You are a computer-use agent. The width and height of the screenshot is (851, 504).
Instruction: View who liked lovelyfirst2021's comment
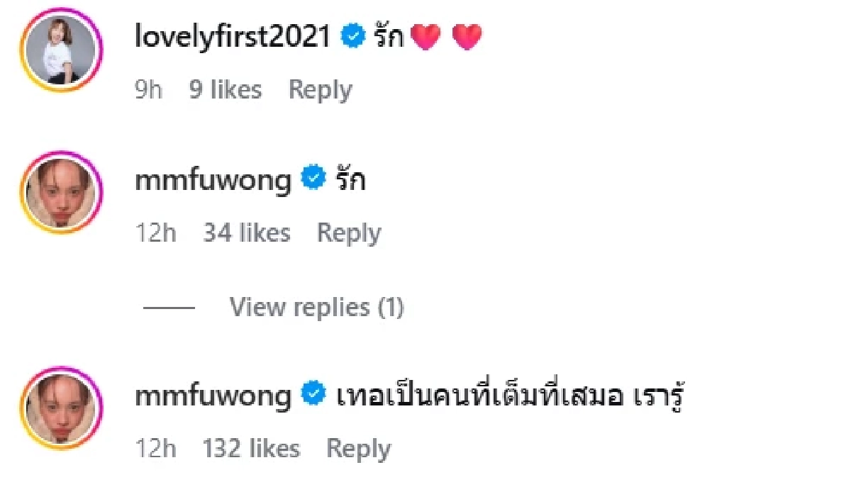click(225, 89)
